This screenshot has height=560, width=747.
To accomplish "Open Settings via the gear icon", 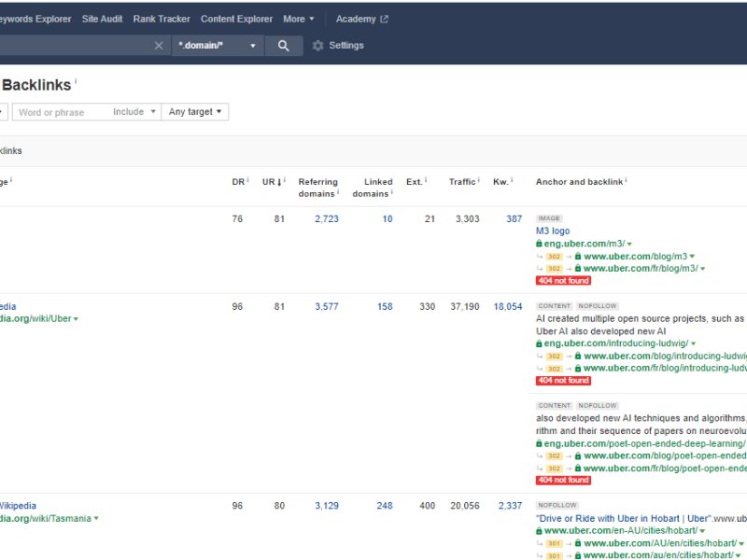I will click(318, 46).
